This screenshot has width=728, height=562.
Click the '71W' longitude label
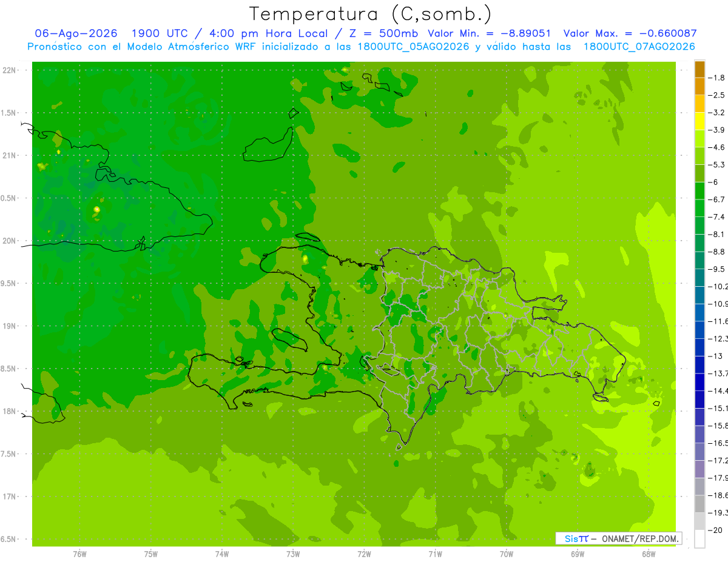coord(435,554)
